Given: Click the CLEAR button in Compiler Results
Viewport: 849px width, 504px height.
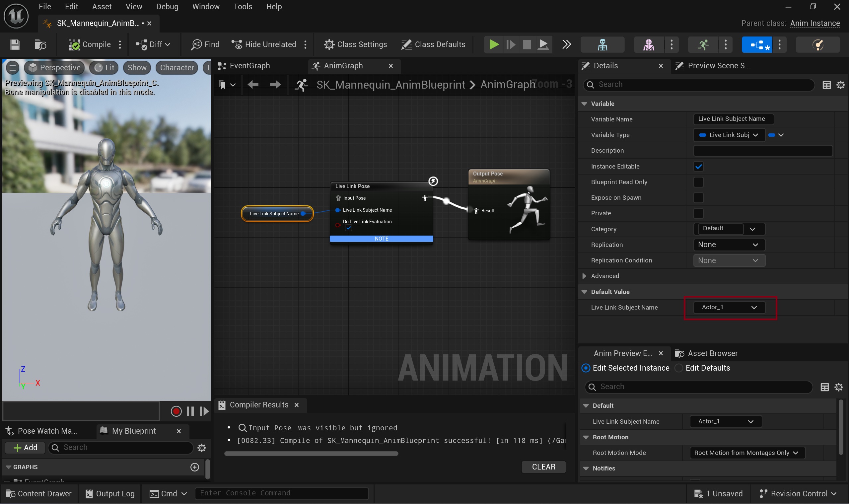Looking at the screenshot, I should pyautogui.click(x=543, y=467).
